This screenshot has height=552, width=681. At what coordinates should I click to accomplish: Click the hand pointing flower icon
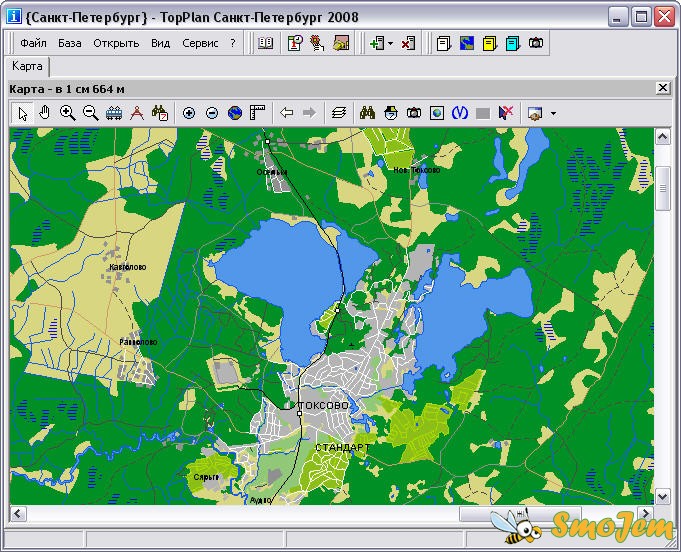pyautogui.click(x=317, y=43)
